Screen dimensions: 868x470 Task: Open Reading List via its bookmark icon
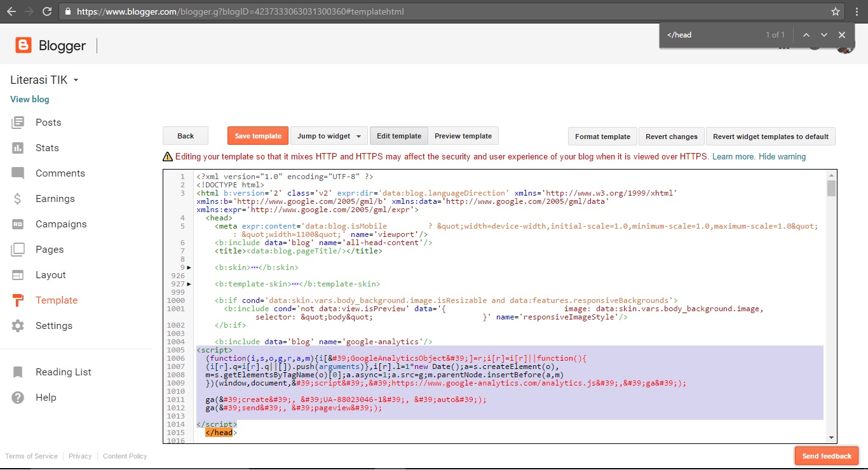[18, 372]
